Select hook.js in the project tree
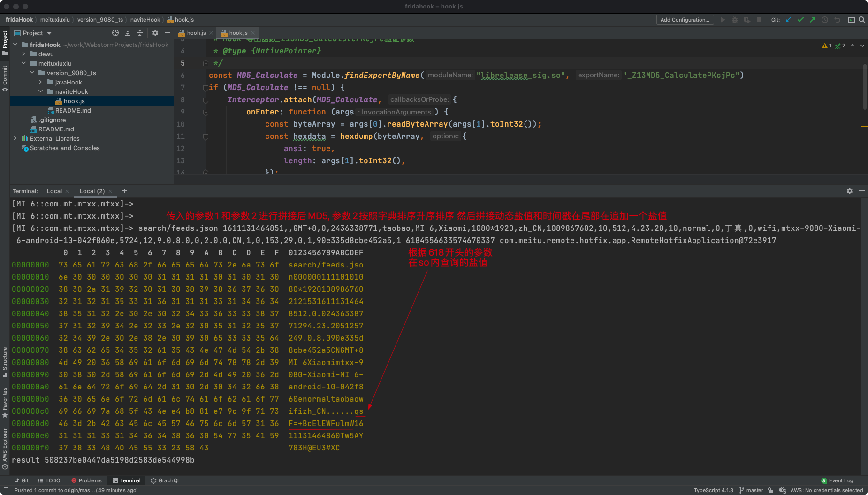Viewport: 868px width, 495px height. click(74, 101)
